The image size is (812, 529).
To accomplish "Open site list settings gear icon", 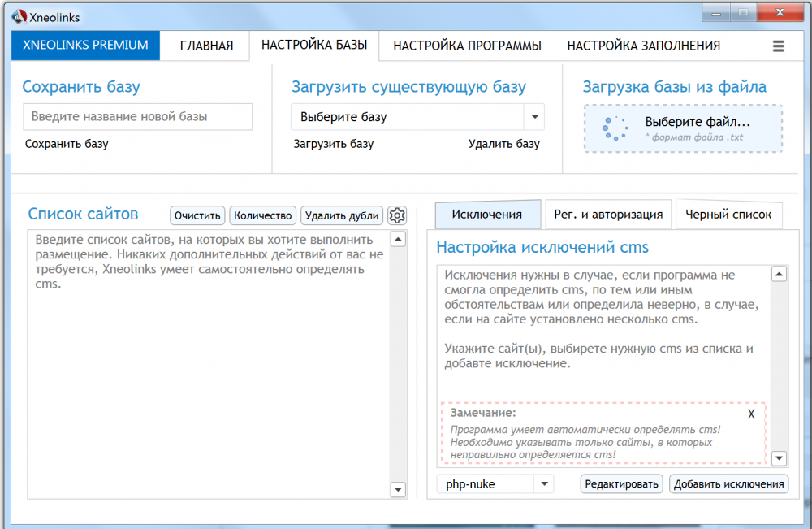I will [x=397, y=215].
